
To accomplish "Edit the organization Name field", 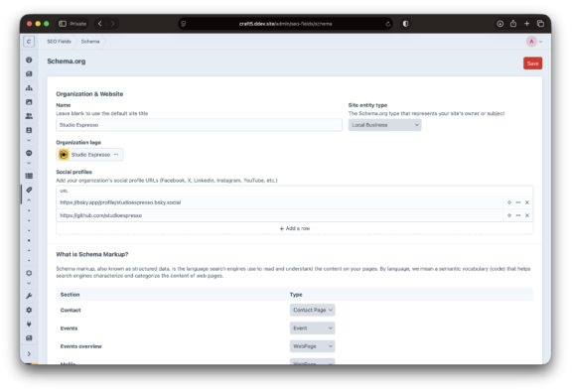I will tap(199, 125).
